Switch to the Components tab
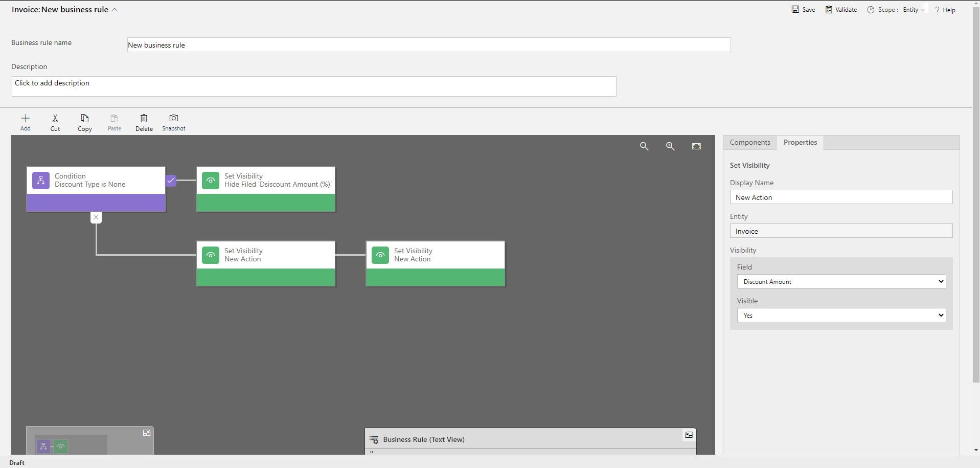The width and height of the screenshot is (980, 468). 750,142
